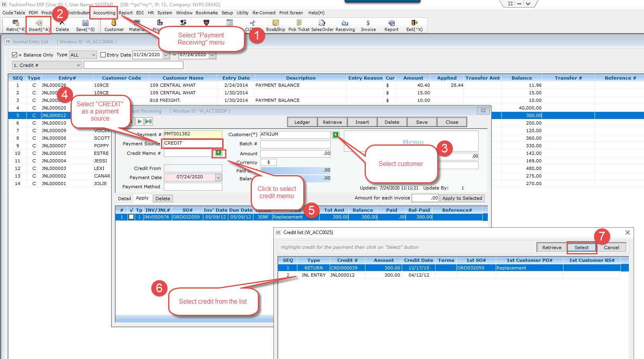644x359 pixels.
Task: Click Select button in Credit list
Action: [x=581, y=248]
